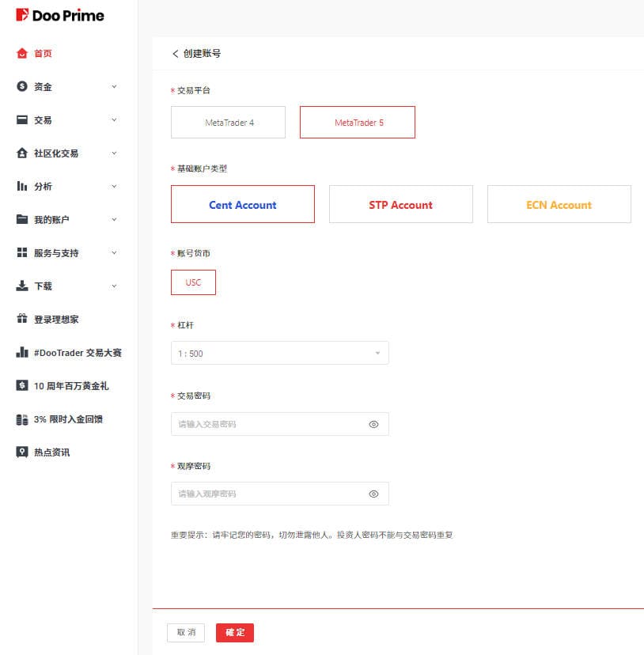
Task: Click the coins icon for 3% 限时入金回馈
Action: pos(21,419)
